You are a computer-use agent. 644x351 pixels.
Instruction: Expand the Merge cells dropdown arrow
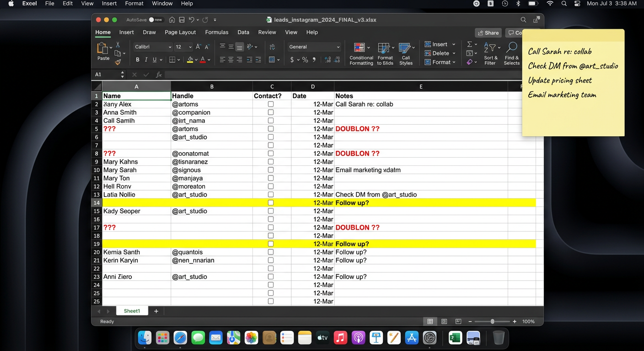278,60
